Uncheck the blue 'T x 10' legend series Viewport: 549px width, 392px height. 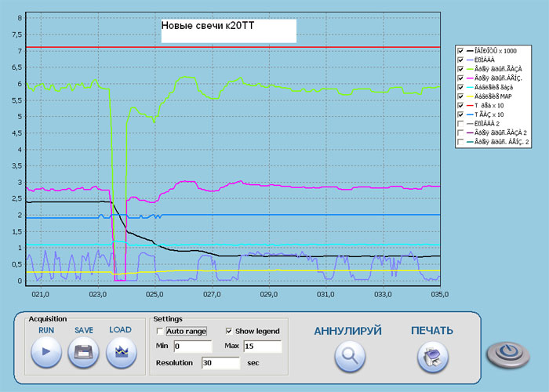click(x=461, y=114)
